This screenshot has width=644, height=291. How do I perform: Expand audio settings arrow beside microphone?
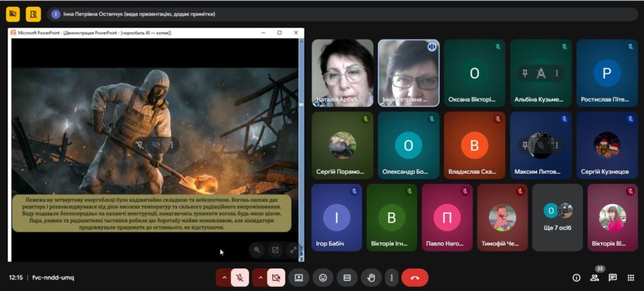click(223, 277)
